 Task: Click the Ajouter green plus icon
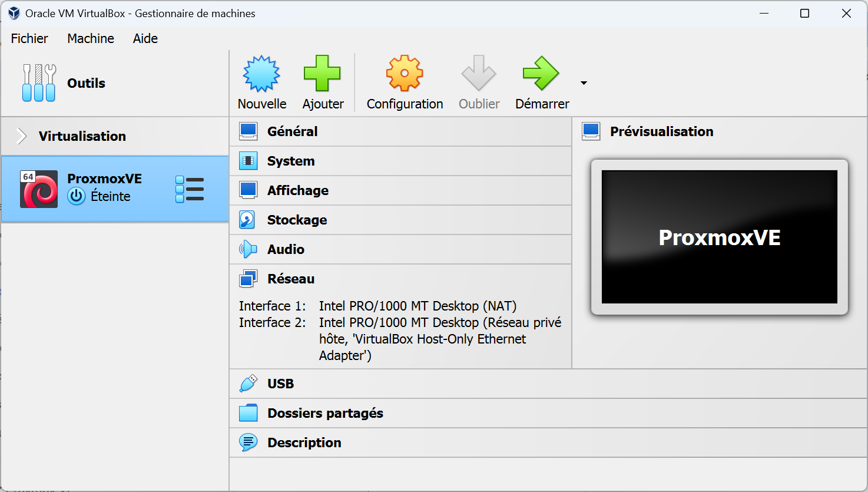tap(323, 74)
